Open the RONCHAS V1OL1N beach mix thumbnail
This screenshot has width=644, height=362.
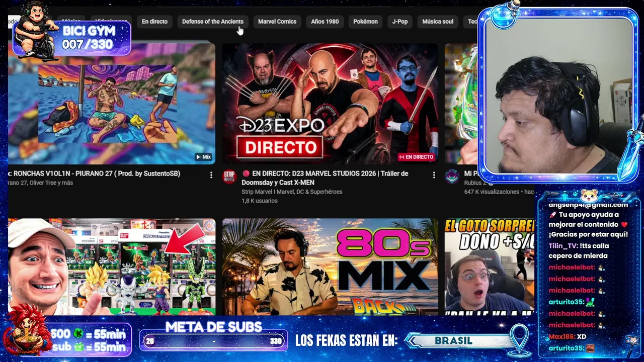click(112, 104)
